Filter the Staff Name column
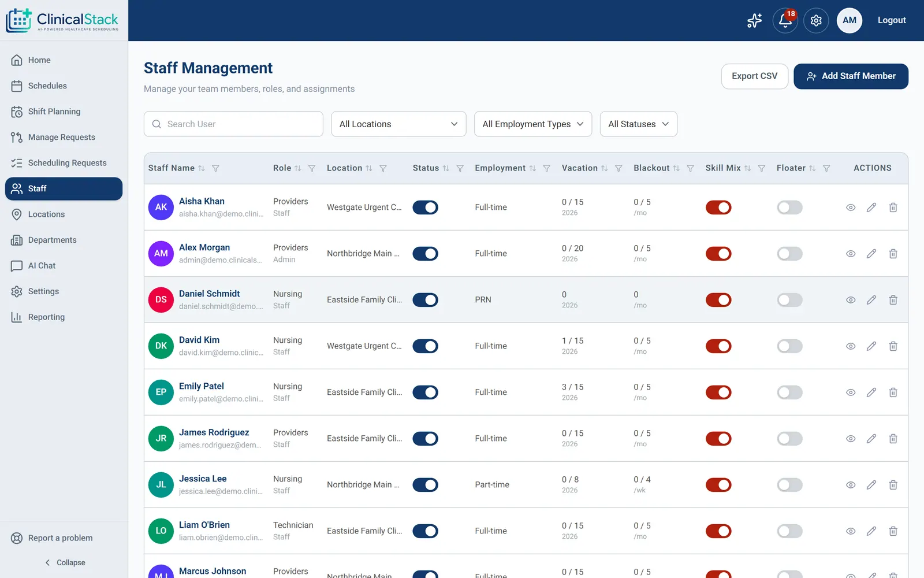The height and width of the screenshot is (578, 924). click(x=215, y=168)
